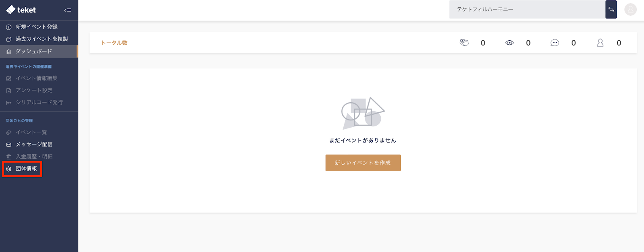Open the user avatar profile menu
Viewport: 644px width, 252px height.
(x=630, y=9)
